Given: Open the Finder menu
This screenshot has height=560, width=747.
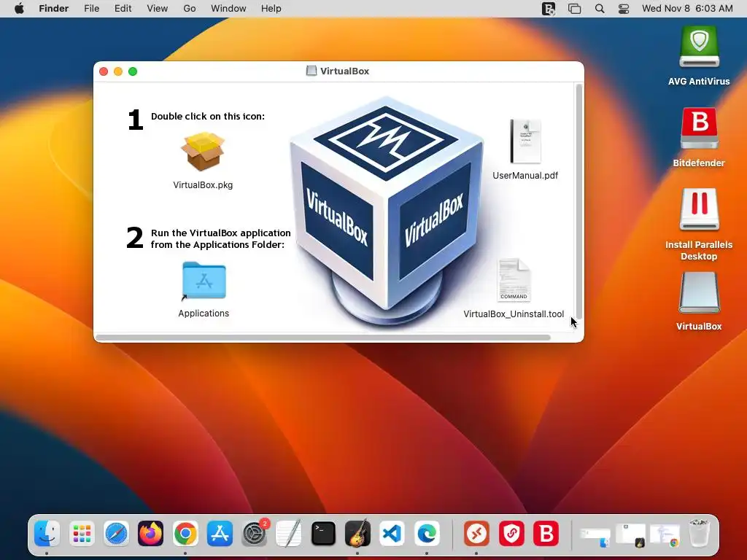Looking at the screenshot, I should pos(54,9).
